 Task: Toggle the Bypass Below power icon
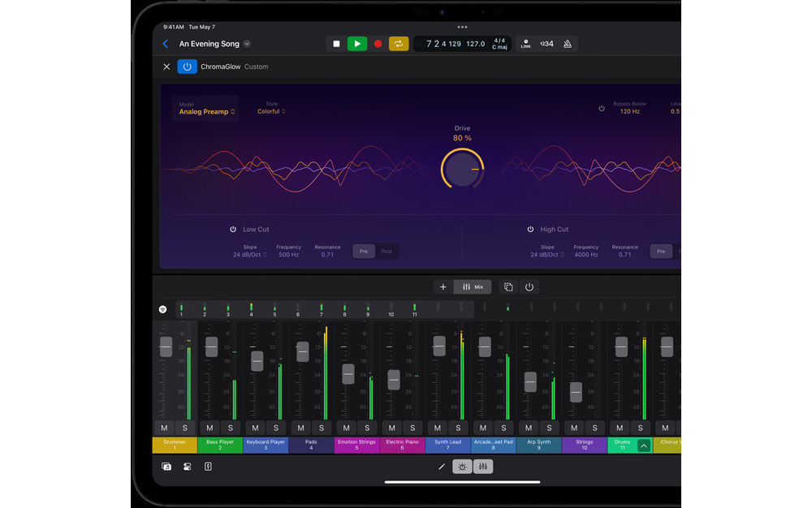tap(602, 109)
